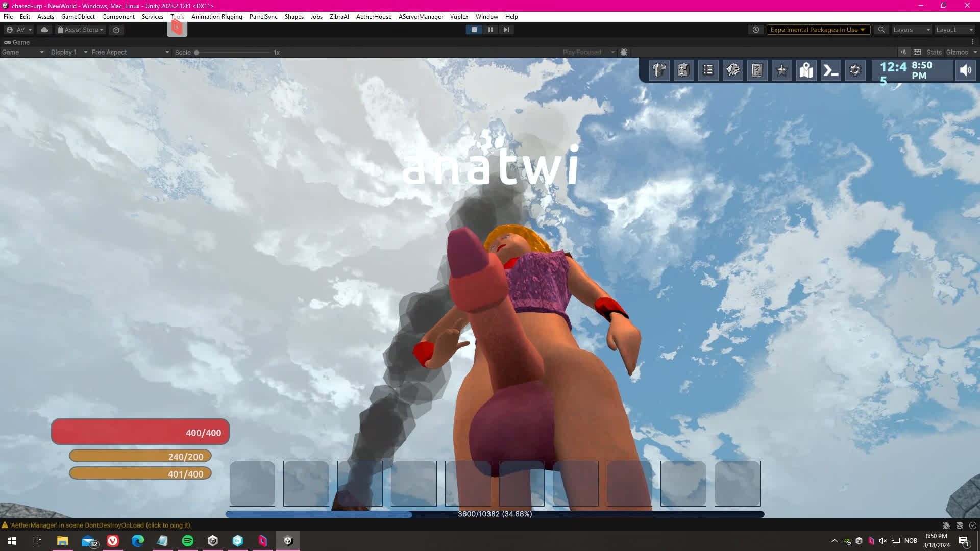Image resolution: width=980 pixels, height=551 pixels.
Task: Pause the game with the Pause button
Action: pyautogui.click(x=490, y=30)
